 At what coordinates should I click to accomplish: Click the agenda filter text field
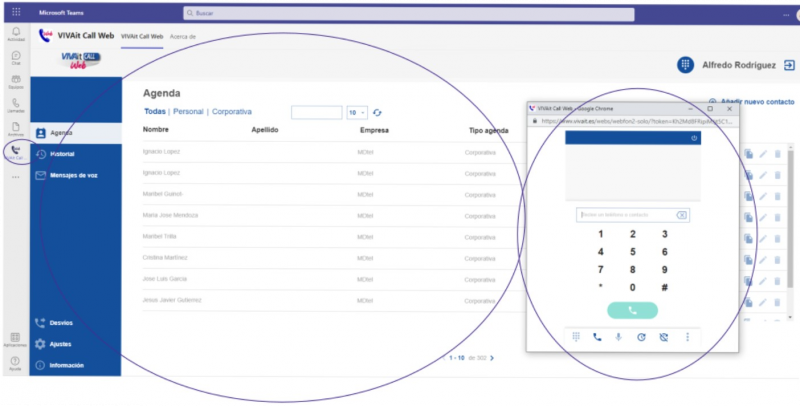coord(316,113)
